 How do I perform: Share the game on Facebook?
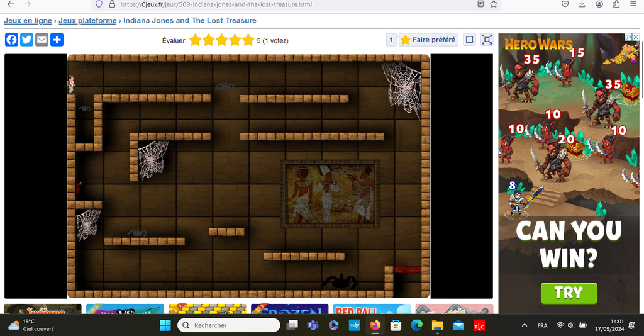(11, 40)
